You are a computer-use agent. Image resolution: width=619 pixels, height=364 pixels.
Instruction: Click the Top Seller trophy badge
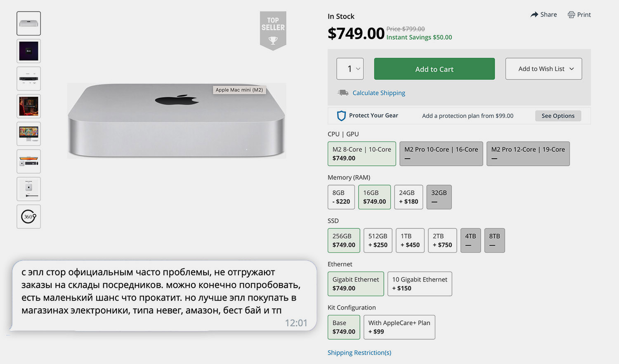[273, 31]
